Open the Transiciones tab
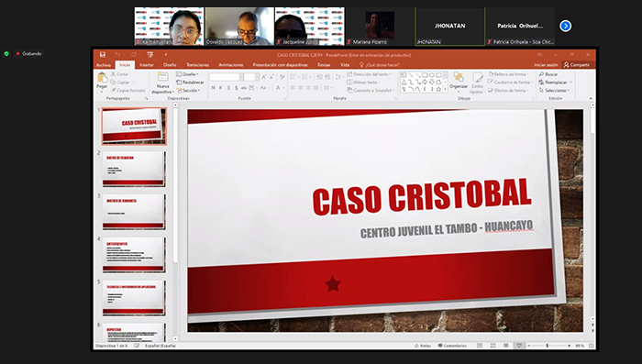642x364 pixels. pyautogui.click(x=198, y=65)
